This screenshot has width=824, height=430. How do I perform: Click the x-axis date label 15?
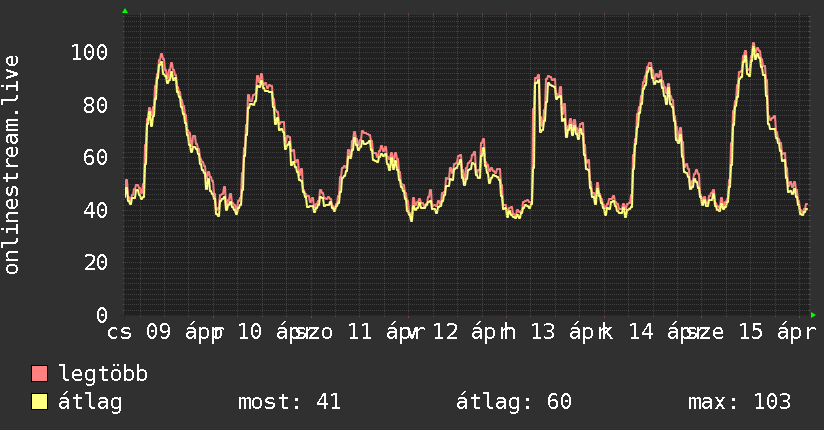[751, 332]
